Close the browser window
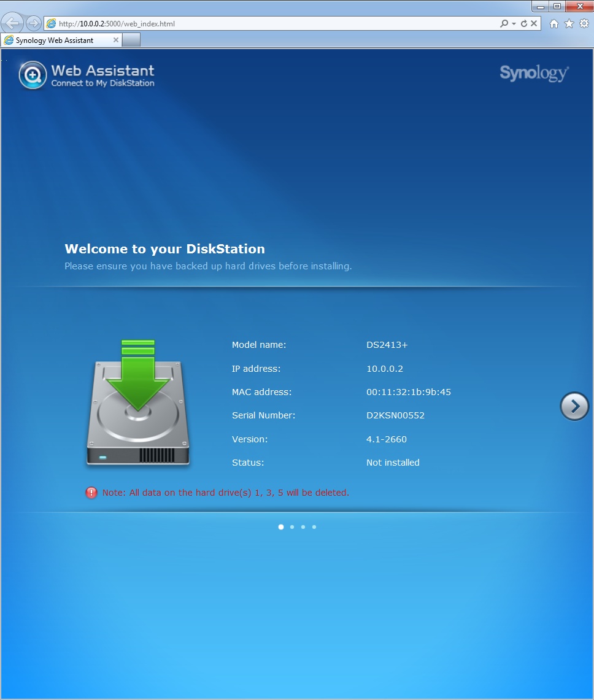Screen dimensions: 594x700 (x=580, y=6)
